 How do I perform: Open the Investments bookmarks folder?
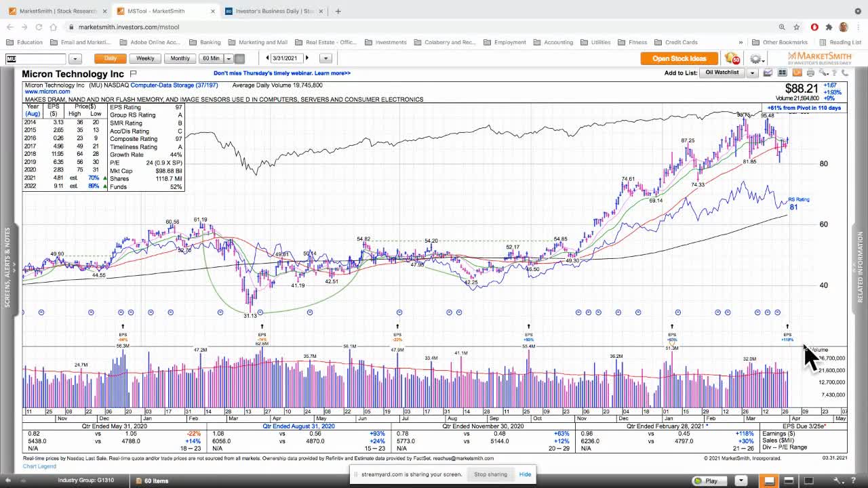[x=386, y=42]
